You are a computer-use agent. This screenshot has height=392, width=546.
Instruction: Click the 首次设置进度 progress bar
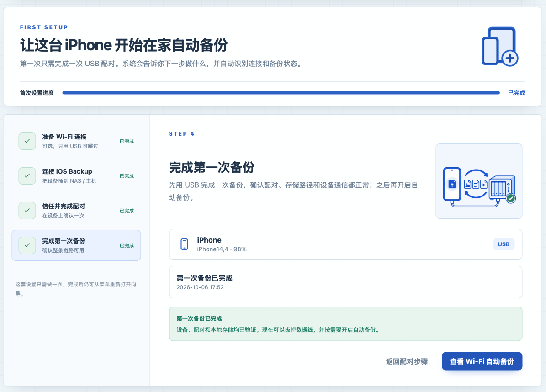click(281, 93)
